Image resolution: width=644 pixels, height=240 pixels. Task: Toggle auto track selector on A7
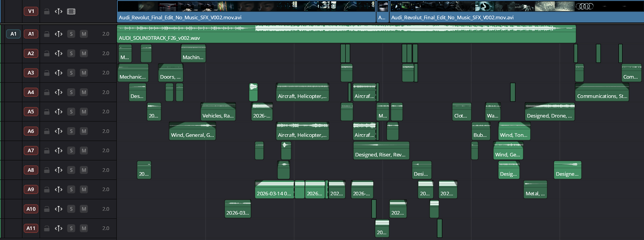click(58, 151)
